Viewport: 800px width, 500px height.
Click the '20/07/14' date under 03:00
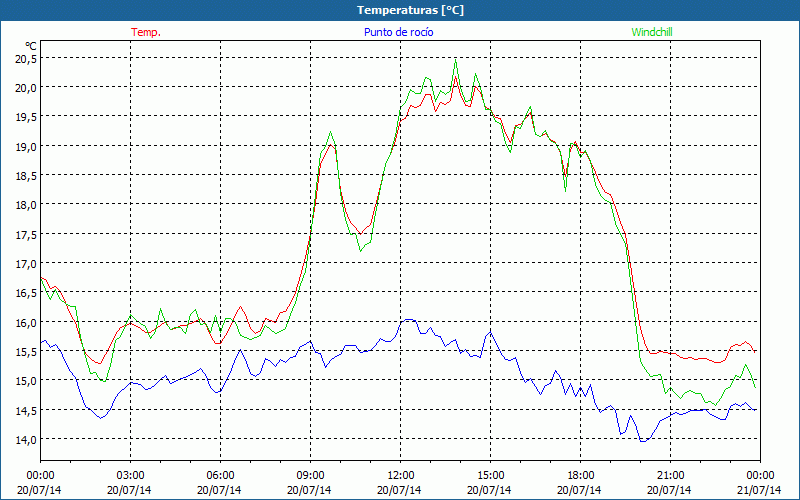click(129, 490)
